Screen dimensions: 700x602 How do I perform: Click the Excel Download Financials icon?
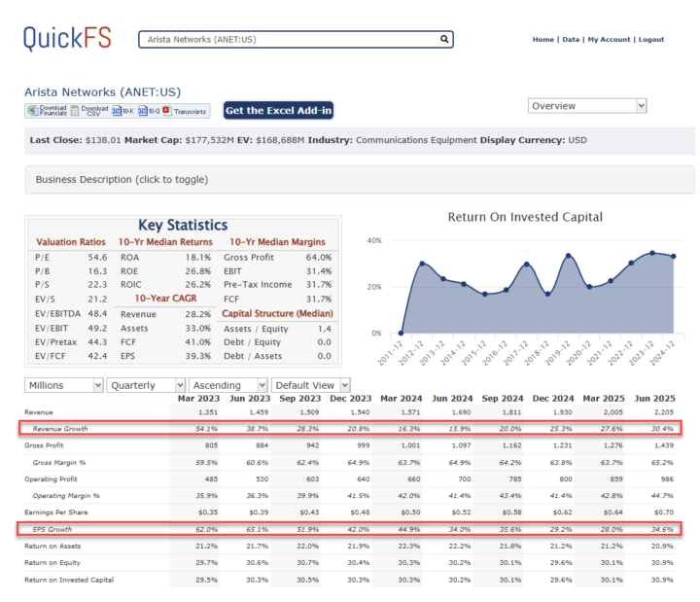pos(32,110)
